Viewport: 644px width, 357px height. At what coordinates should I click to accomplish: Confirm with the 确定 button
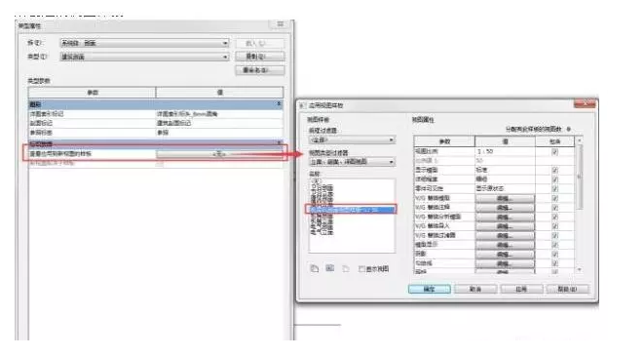(x=430, y=289)
